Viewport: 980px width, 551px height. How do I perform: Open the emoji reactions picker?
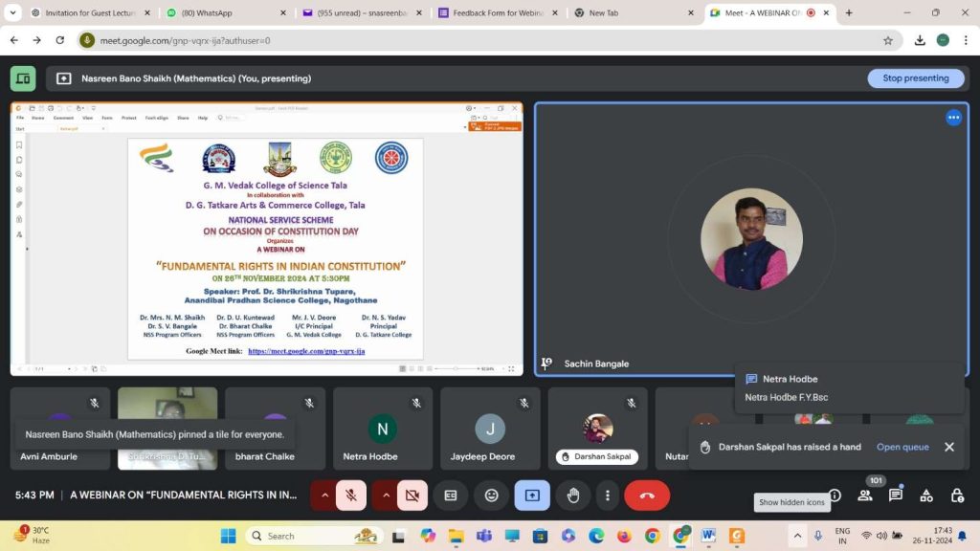(x=491, y=496)
